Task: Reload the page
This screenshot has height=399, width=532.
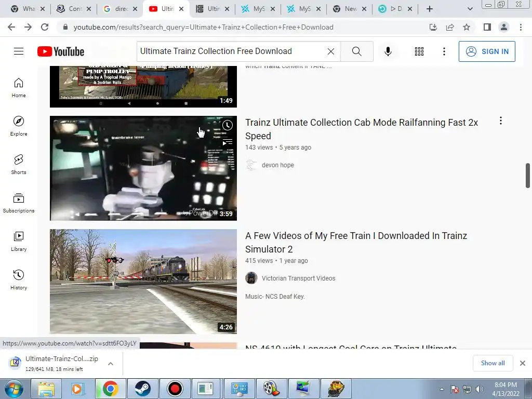Action: [x=45, y=27]
